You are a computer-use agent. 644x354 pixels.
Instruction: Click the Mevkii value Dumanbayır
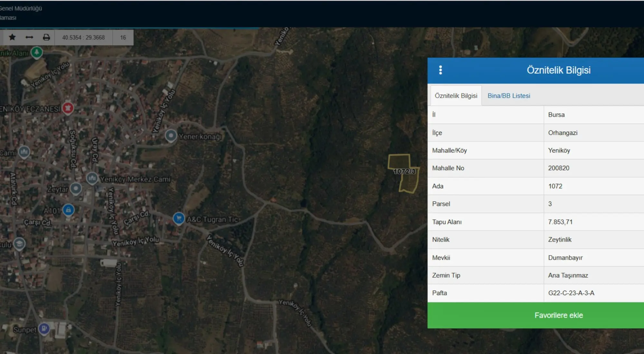pos(565,258)
